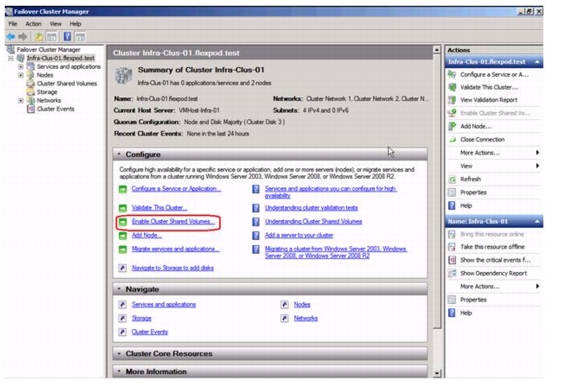Viewport: 576px width, 384px height.
Task: Click the shortcut icon beside Cluster Events link
Action: 123,332
